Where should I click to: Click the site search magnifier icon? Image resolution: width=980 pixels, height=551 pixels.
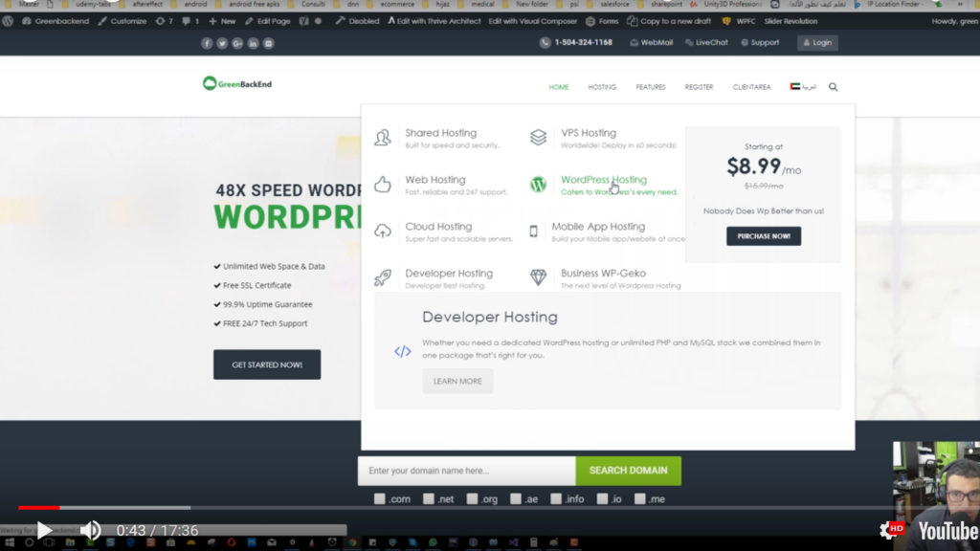point(834,87)
